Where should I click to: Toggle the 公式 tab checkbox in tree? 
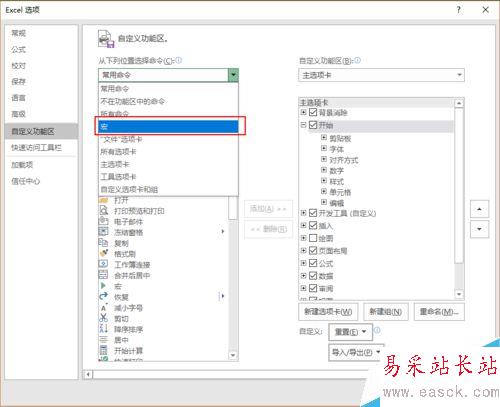point(313,263)
